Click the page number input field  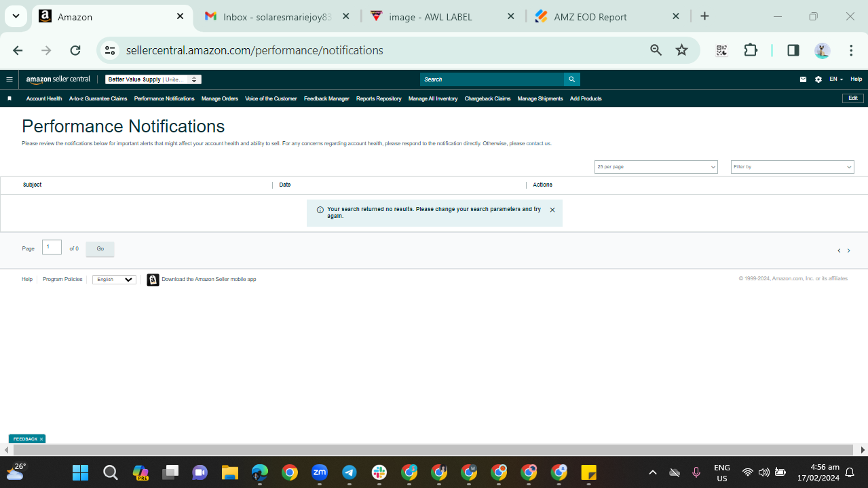point(52,247)
